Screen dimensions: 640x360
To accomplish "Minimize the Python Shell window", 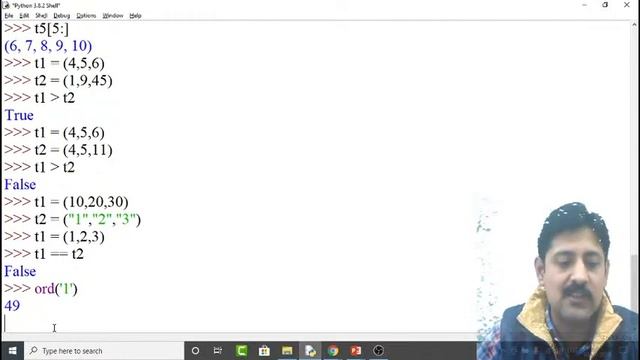I will pyautogui.click(x=584, y=5).
